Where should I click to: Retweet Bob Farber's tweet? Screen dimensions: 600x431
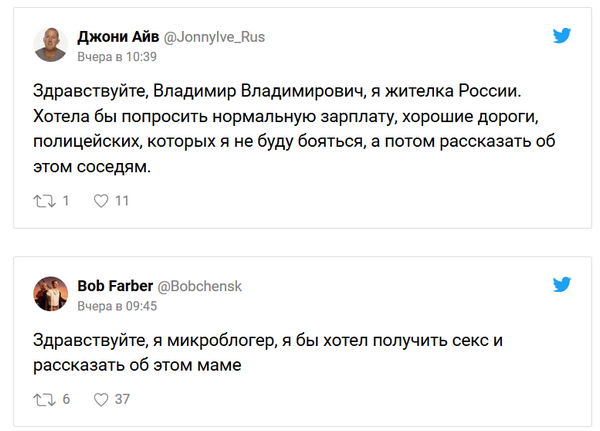43,399
